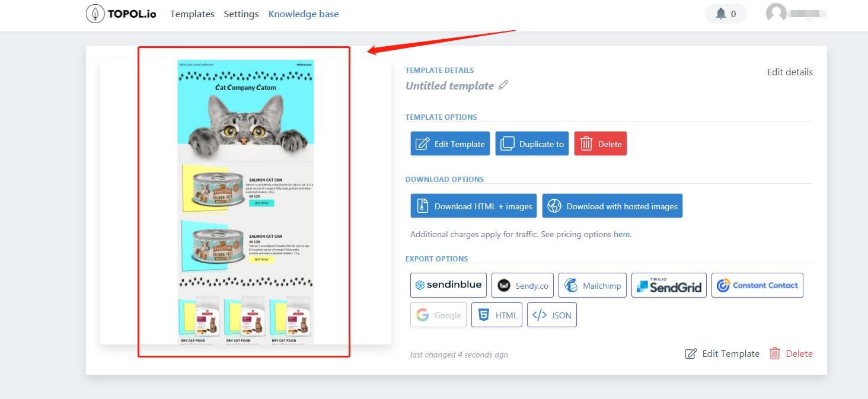The image size is (868, 399).
Task: Export to Twilio SendGrid
Action: [669, 285]
